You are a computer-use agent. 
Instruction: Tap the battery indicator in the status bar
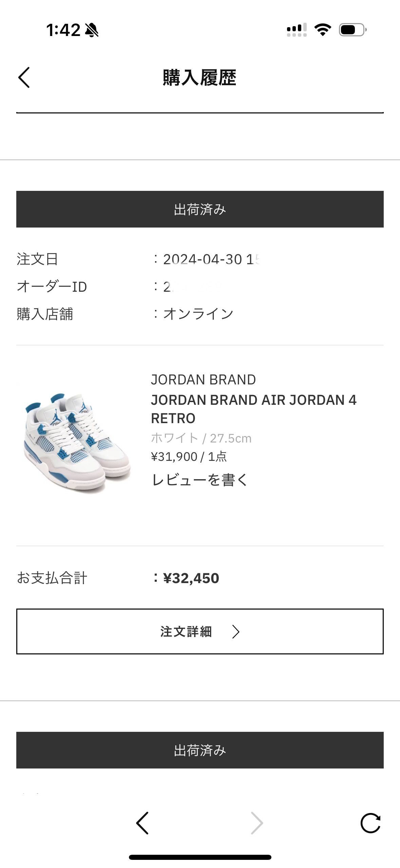(x=353, y=30)
